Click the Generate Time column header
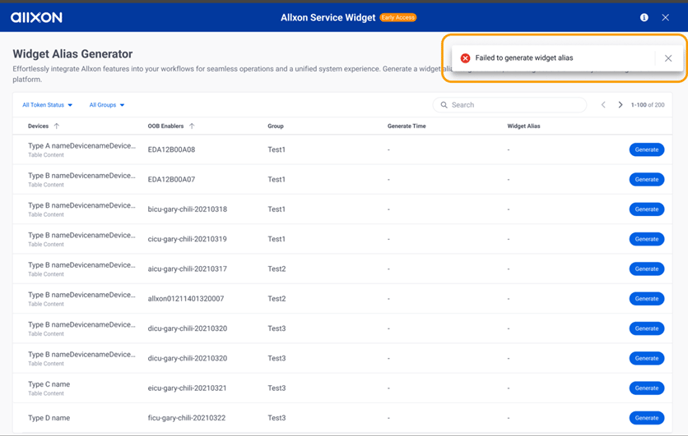688x436 pixels. pos(407,126)
